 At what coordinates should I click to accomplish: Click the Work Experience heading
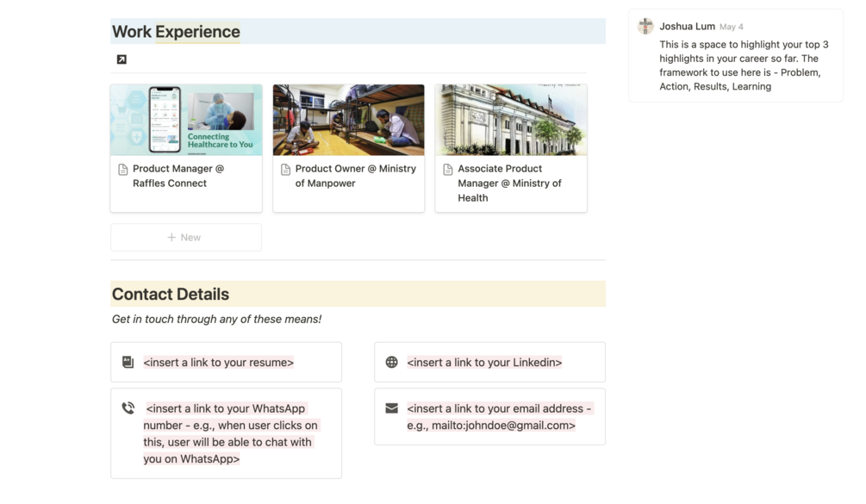pyautogui.click(x=176, y=32)
